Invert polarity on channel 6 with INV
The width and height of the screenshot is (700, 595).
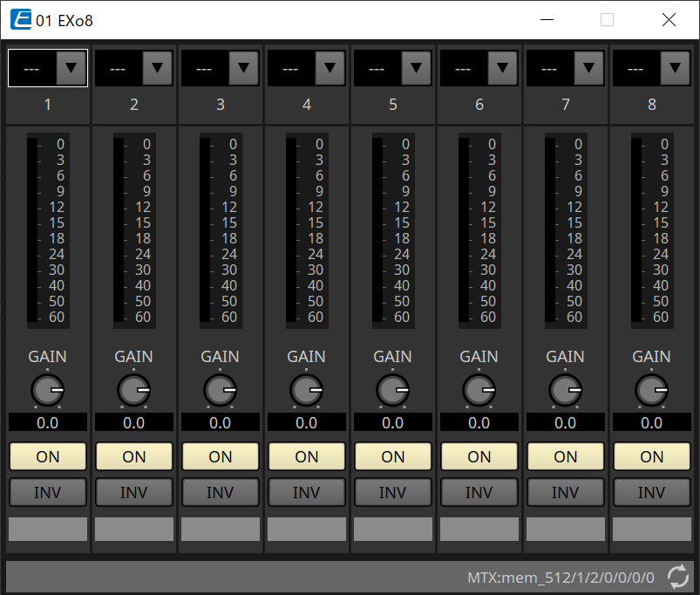[x=479, y=493]
